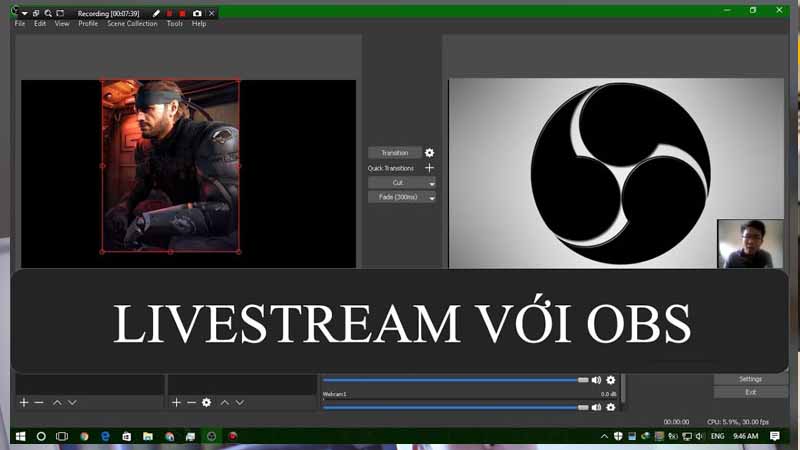This screenshot has height=450, width=800.
Task: Click the Webcam1 mixer label
Action: click(334, 394)
